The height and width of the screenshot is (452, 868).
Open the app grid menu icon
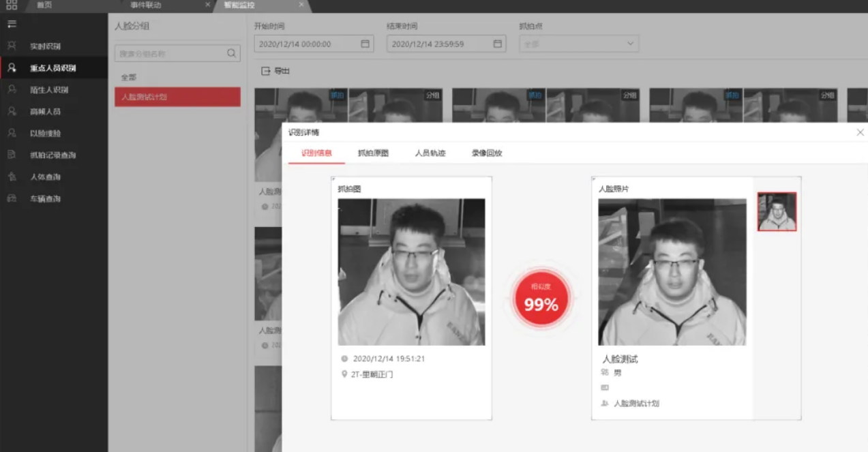point(12,5)
